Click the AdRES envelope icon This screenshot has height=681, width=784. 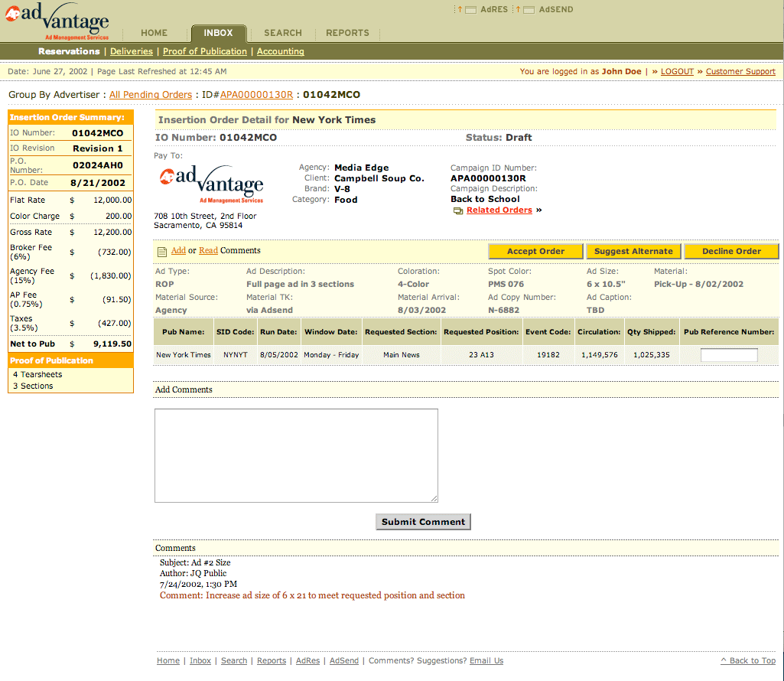(x=470, y=9)
